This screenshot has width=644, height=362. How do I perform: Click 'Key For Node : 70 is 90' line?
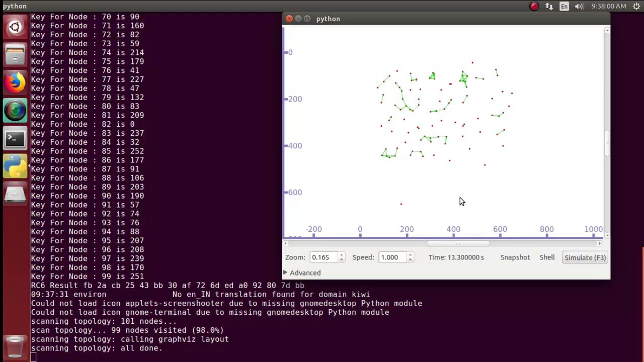click(x=85, y=17)
